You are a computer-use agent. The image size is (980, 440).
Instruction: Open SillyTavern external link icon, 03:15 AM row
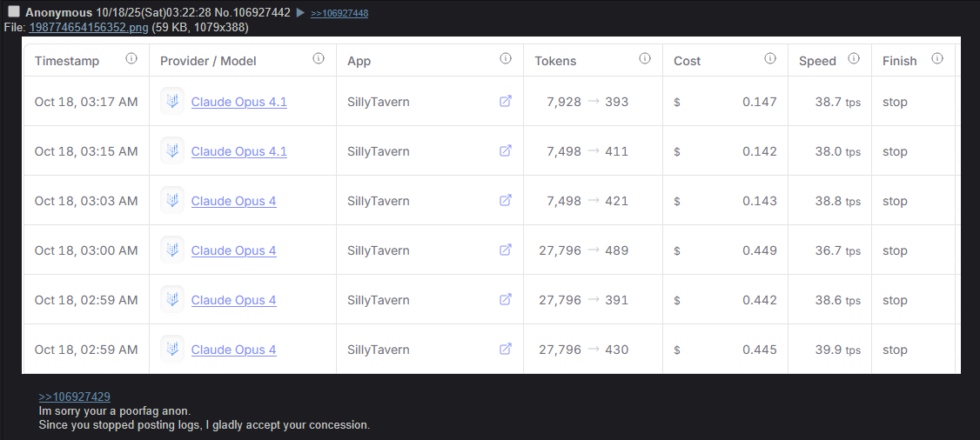click(x=506, y=150)
